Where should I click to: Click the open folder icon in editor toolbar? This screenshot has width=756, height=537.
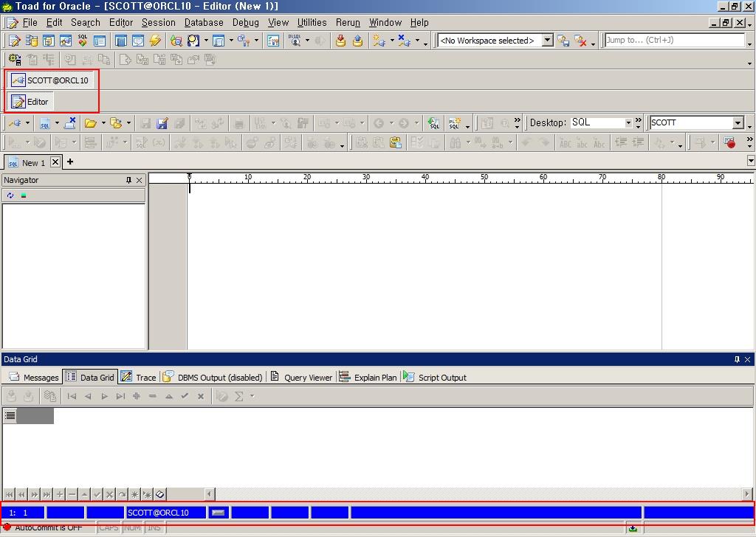[x=90, y=123]
